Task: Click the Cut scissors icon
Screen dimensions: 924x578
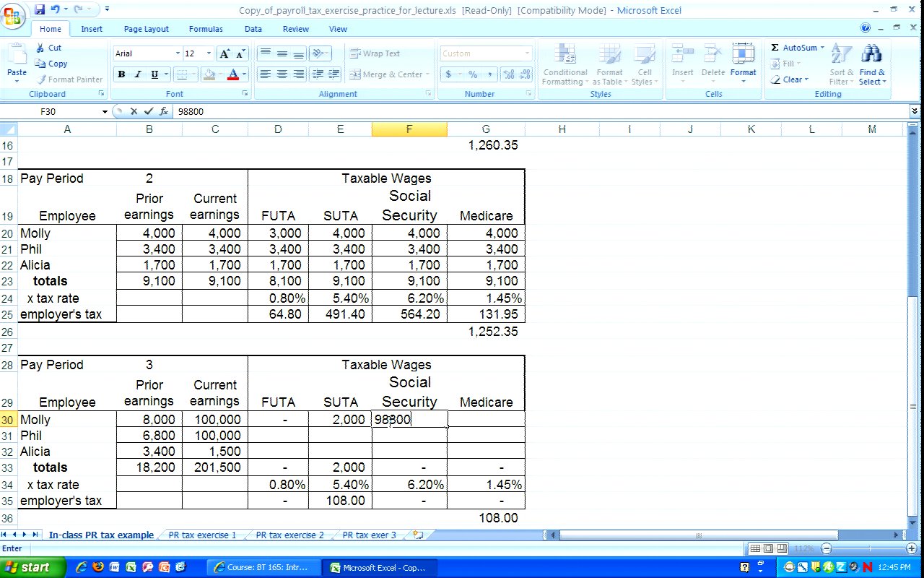Action: click(x=40, y=48)
